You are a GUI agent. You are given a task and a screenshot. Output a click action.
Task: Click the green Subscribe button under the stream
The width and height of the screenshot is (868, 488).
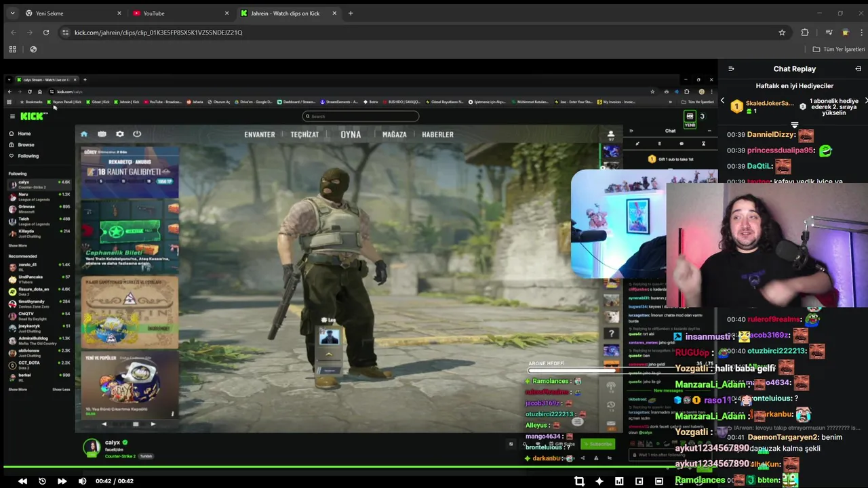pos(598,444)
